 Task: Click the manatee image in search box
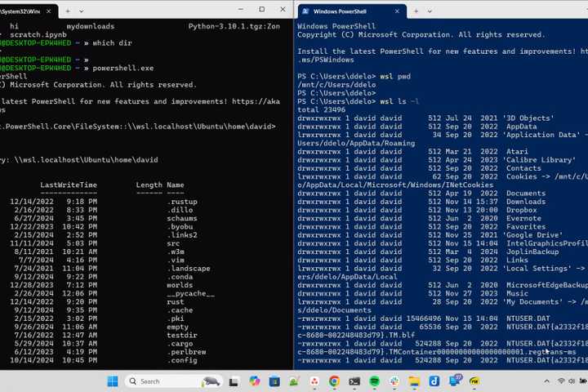pyautogui.click(x=211, y=381)
